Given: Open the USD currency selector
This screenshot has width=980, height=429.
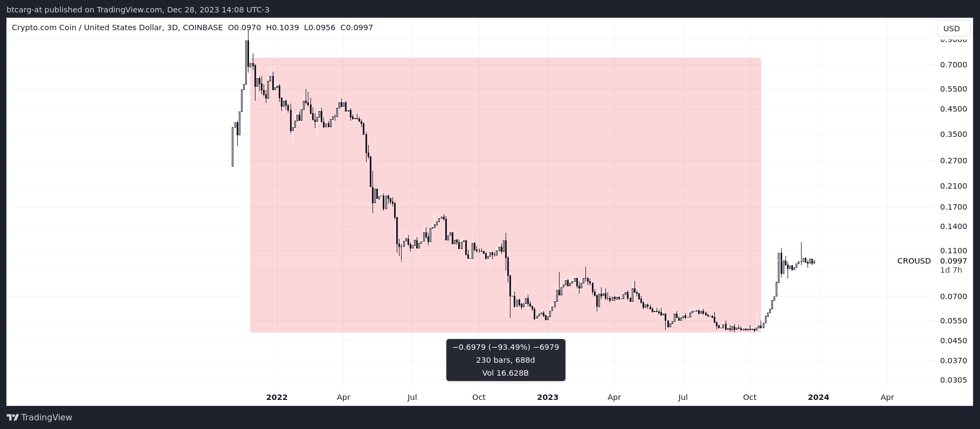Looking at the screenshot, I should coord(951,29).
